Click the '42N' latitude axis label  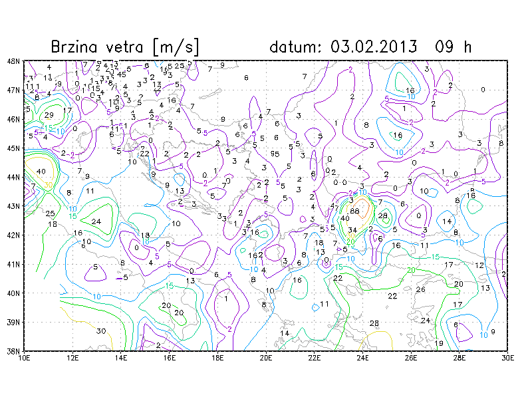[13, 235]
